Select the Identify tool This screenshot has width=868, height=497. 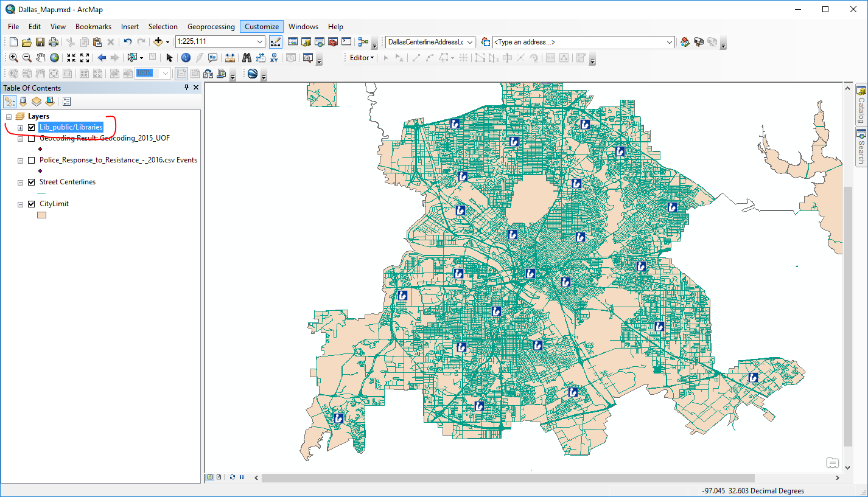(x=186, y=58)
